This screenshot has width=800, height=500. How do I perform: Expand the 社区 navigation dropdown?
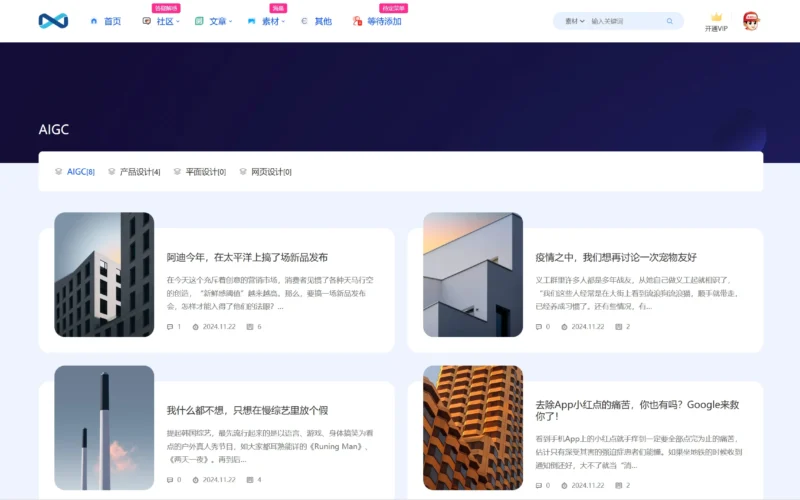[164, 21]
